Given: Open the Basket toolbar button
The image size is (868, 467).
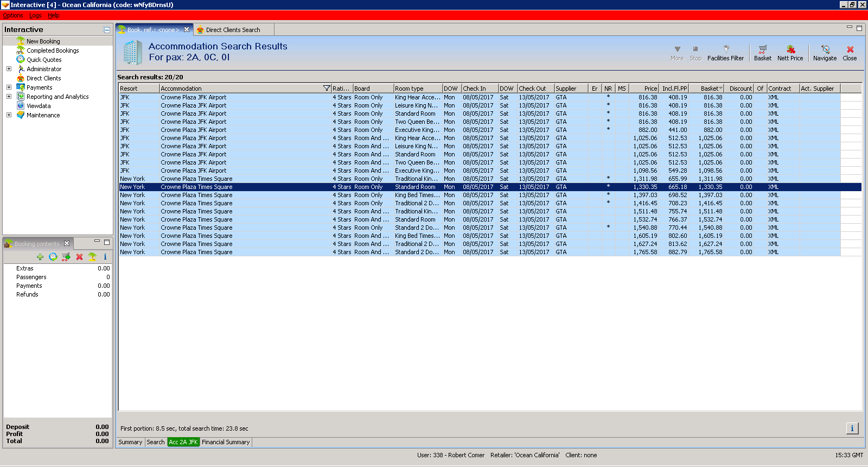Looking at the screenshot, I should point(762,53).
